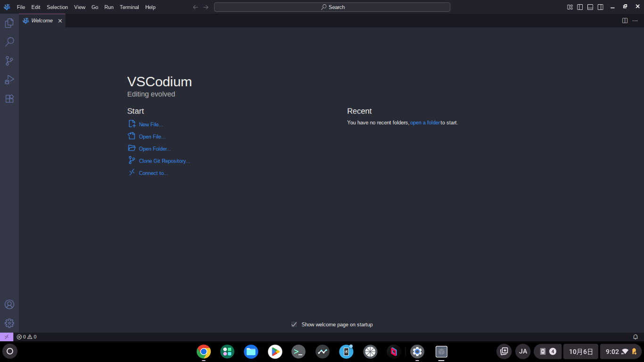This screenshot has height=362, width=644.
Task: Click the Search command center box
Action: (x=332, y=7)
